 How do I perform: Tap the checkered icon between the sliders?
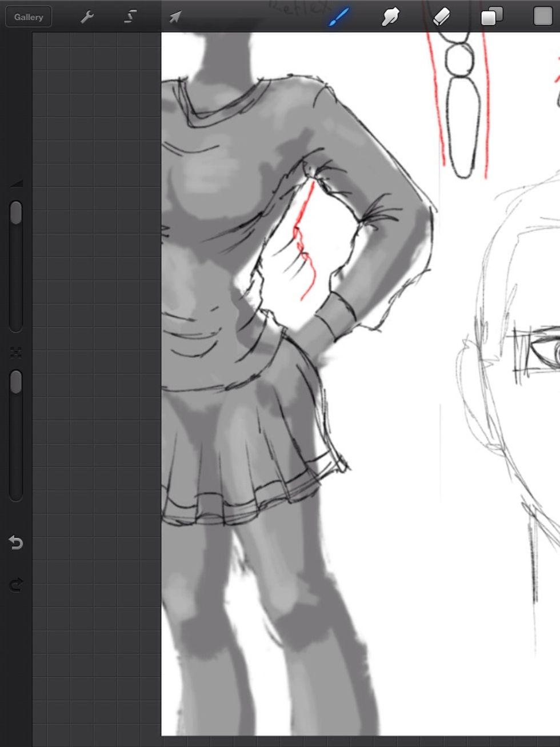click(16, 353)
